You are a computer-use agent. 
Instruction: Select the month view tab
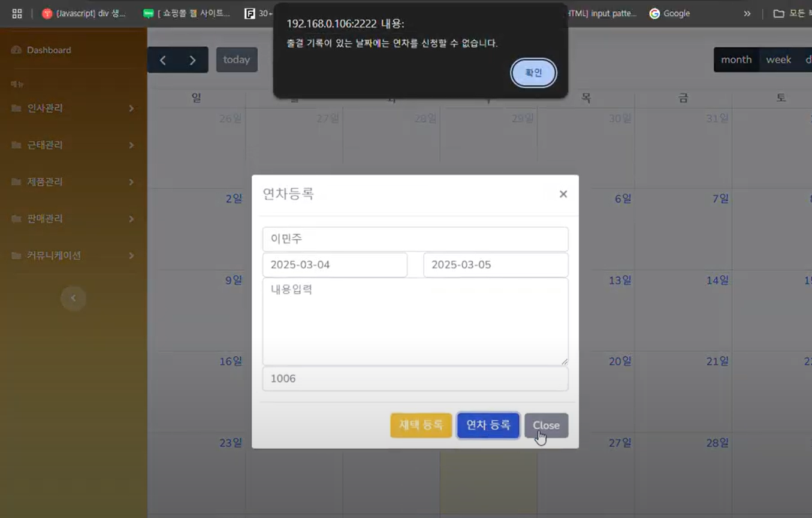point(736,59)
